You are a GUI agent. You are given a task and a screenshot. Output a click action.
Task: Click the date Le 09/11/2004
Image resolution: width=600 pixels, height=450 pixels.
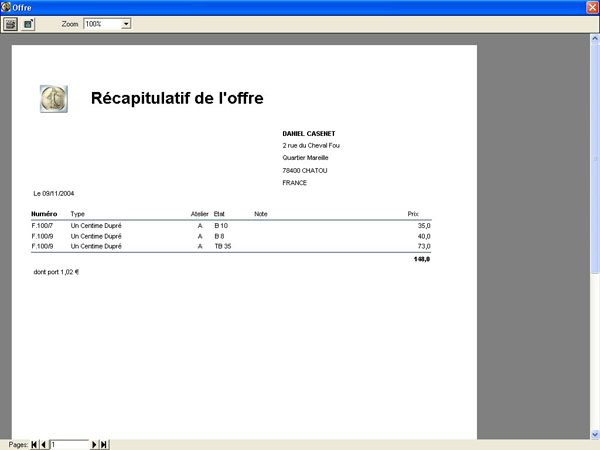click(x=54, y=194)
